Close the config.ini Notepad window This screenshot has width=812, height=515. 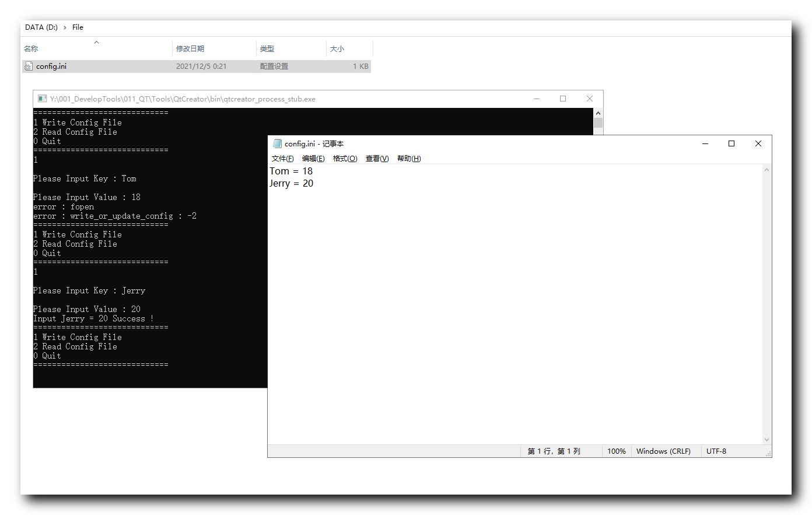[x=758, y=143]
